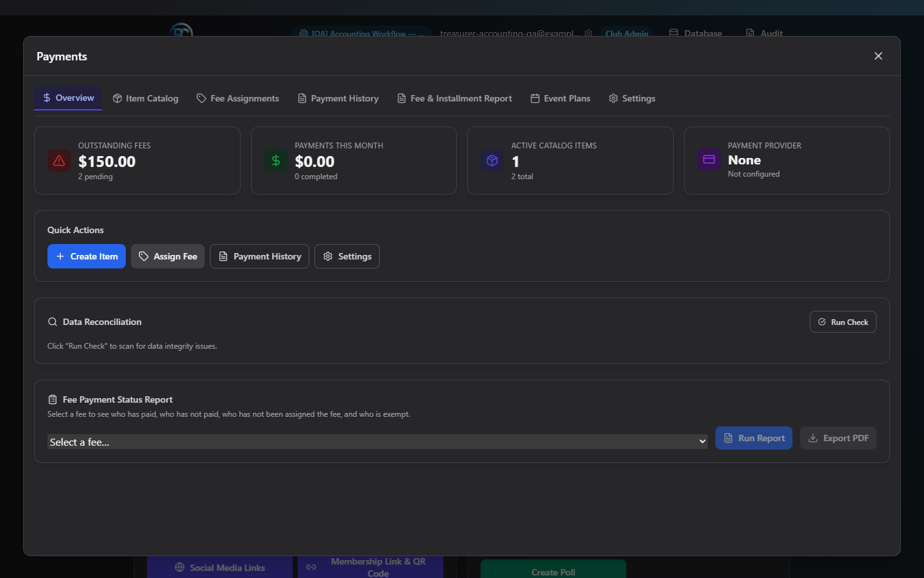Click the $0.00 payments this month value
This screenshot has height=578, width=924.
click(x=314, y=162)
